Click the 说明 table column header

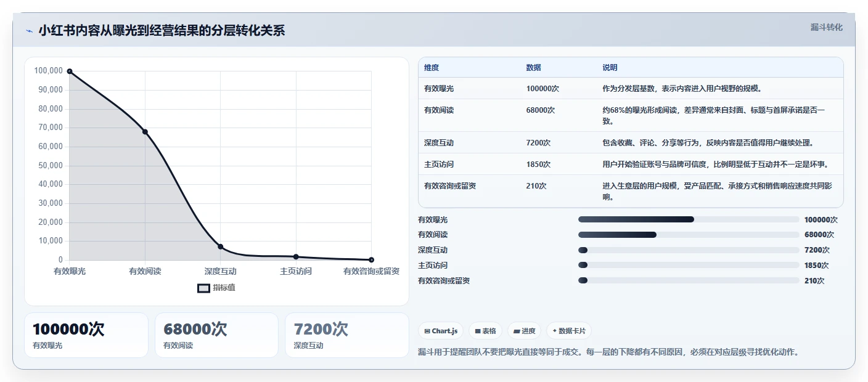(610, 68)
